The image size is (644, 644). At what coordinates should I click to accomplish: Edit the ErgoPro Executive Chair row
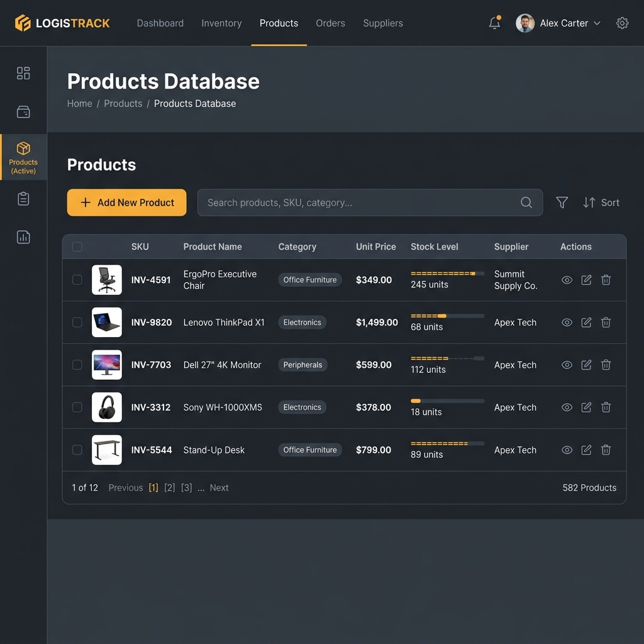(x=586, y=280)
